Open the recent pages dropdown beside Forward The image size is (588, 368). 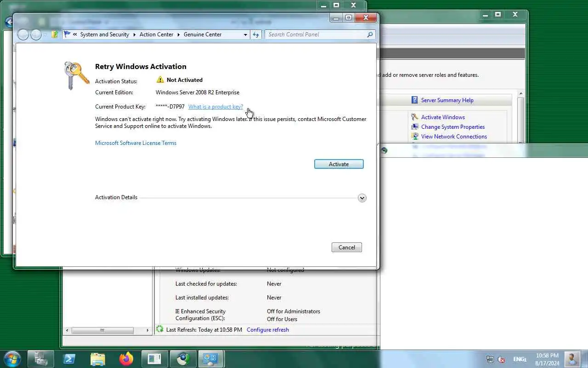pos(45,35)
